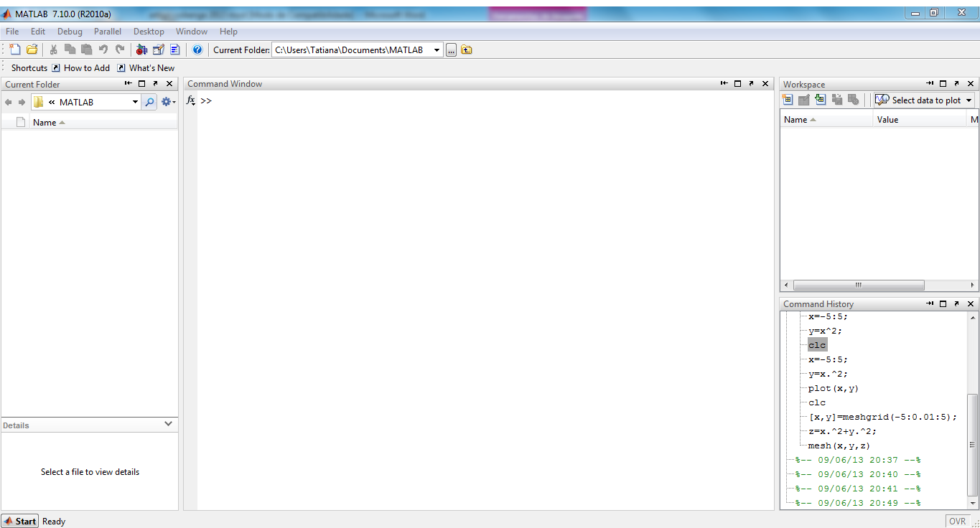Open the What's New shortcut

(x=146, y=68)
